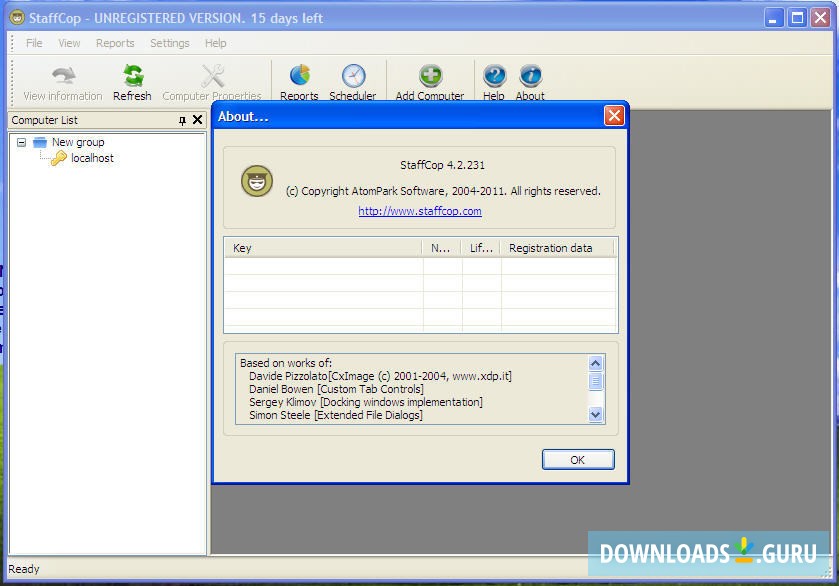
Task: Click the StaffCop 4.2.231 version text
Action: [443, 165]
